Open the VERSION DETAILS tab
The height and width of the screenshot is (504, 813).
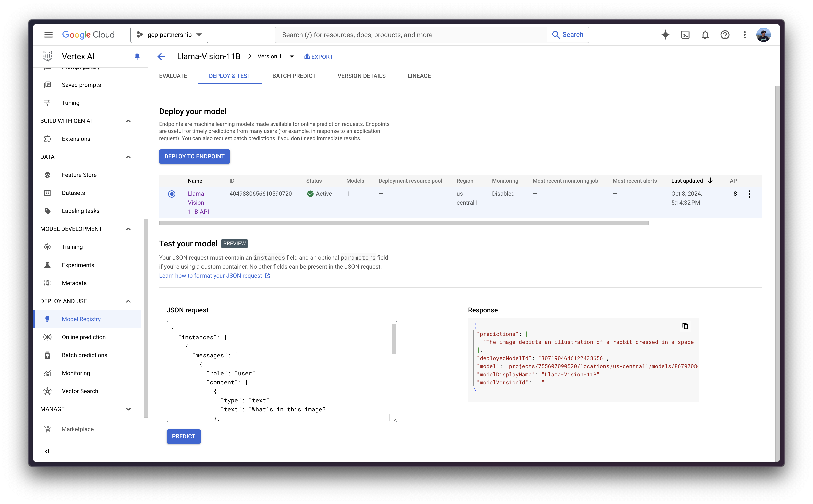pyautogui.click(x=361, y=76)
